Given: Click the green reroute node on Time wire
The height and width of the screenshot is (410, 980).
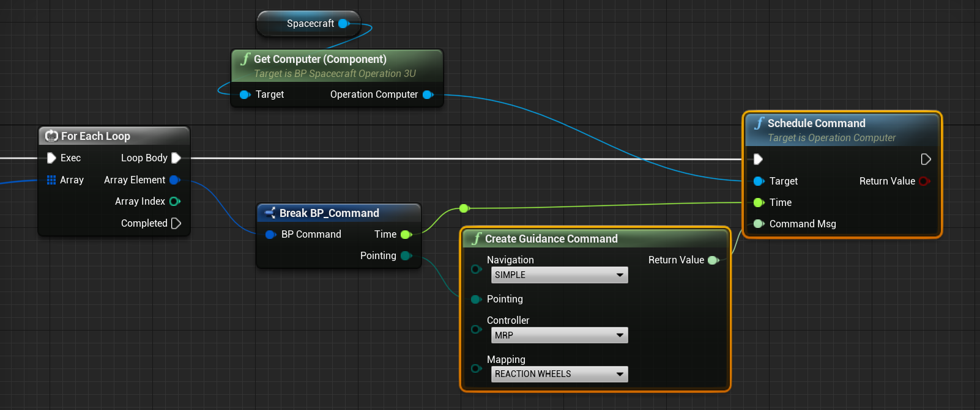Looking at the screenshot, I should 464,208.
